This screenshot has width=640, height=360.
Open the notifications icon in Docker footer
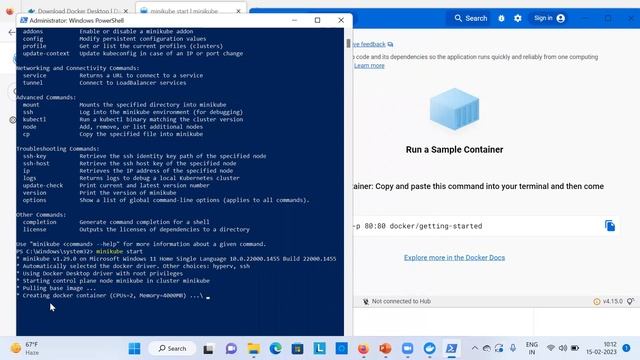(631, 301)
